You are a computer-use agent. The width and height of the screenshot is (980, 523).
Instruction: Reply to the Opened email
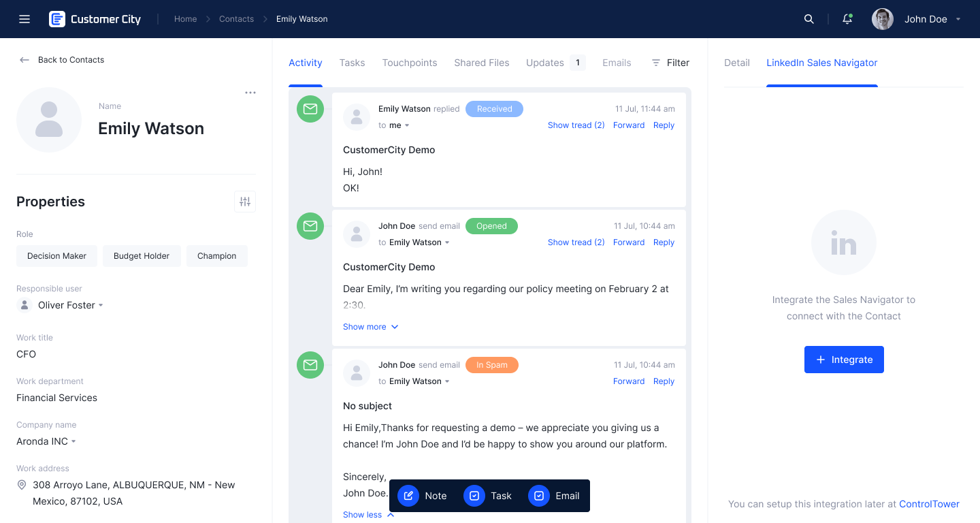click(x=664, y=242)
